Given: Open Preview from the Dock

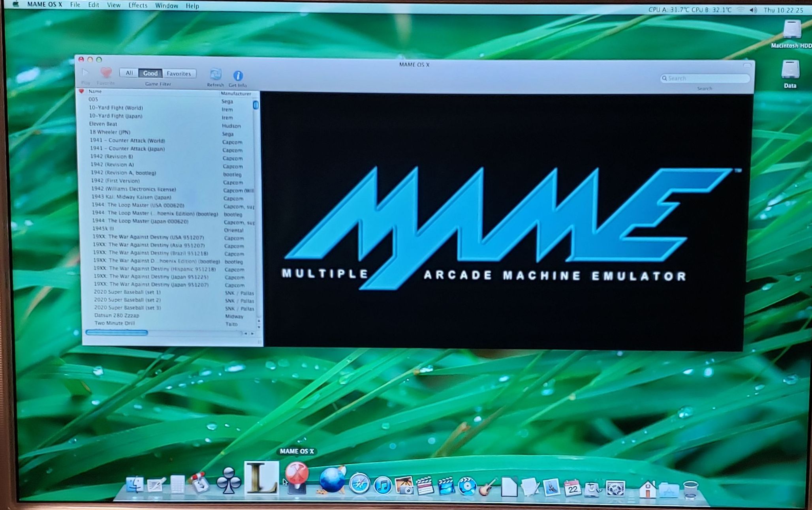Looking at the screenshot, I should click(x=552, y=487).
